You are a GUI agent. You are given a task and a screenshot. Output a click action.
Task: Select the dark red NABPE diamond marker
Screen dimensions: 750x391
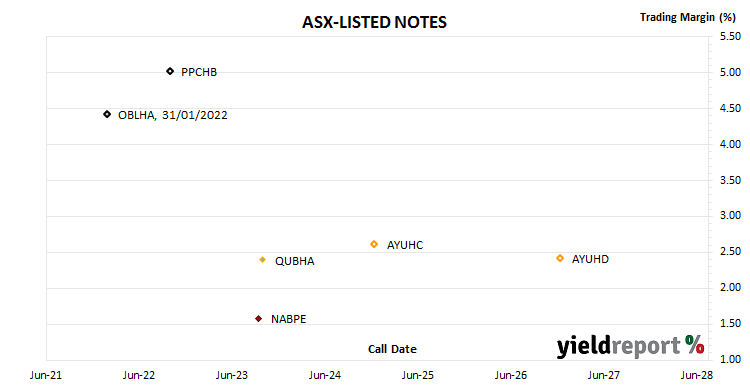click(259, 319)
